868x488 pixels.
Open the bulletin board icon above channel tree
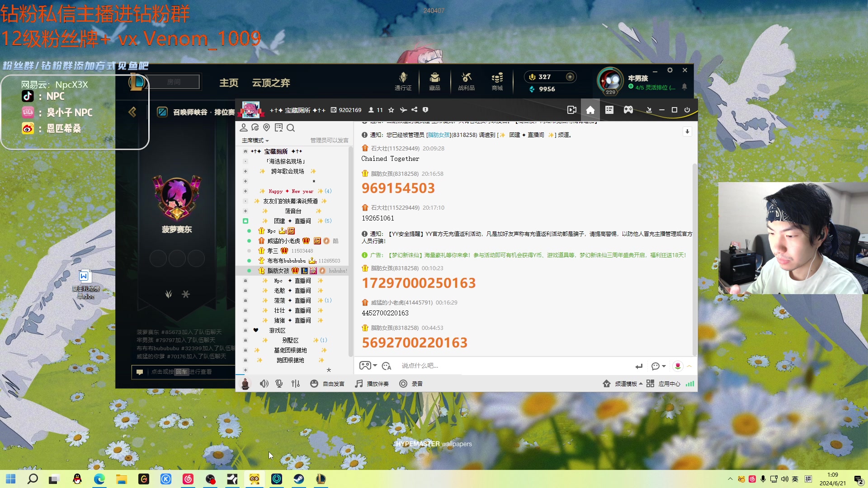pyautogui.click(x=278, y=127)
